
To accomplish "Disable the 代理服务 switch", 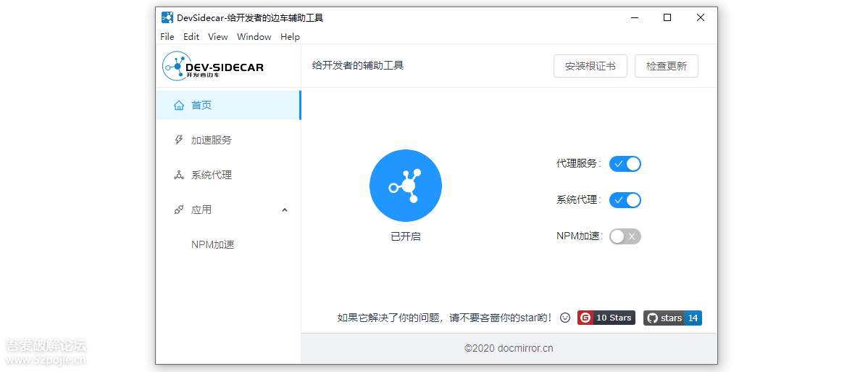I will coord(625,164).
